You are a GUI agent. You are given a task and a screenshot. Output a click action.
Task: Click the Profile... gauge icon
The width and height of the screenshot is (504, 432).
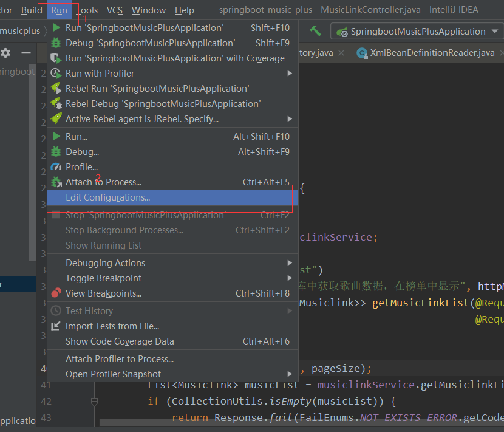coord(56,167)
